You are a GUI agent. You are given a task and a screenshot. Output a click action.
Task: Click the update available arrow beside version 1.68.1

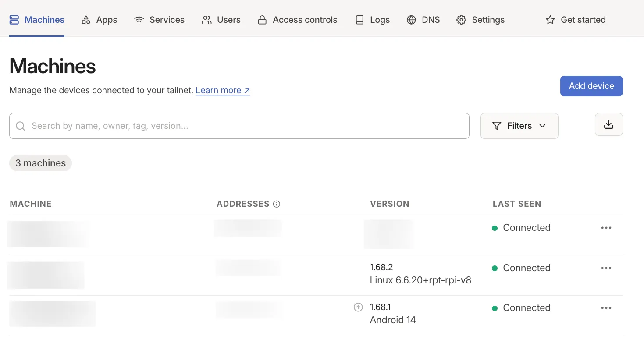[x=358, y=307]
